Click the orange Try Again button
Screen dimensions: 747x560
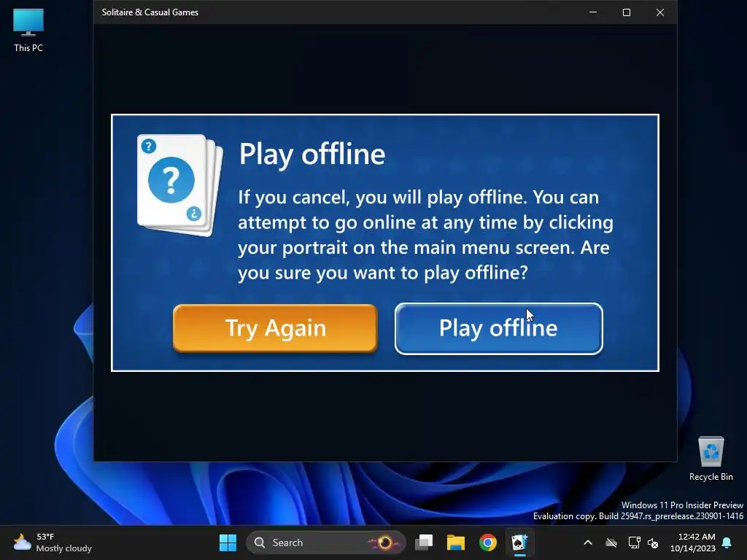pos(275,328)
